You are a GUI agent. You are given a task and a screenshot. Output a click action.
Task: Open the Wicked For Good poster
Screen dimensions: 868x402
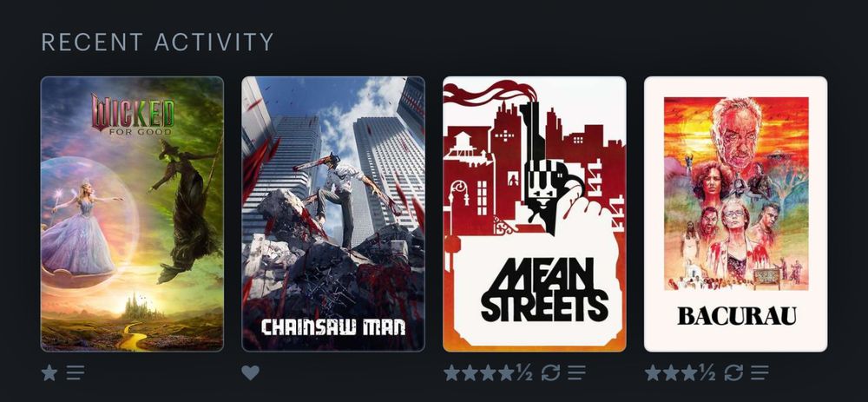tap(132, 214)
